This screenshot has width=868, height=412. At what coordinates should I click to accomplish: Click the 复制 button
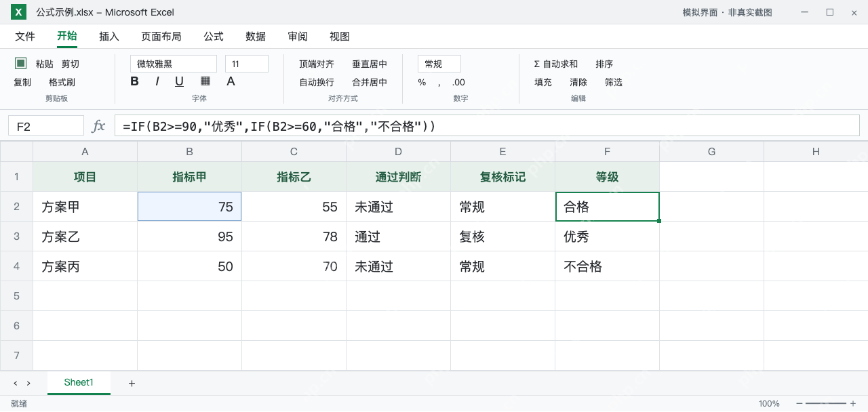coord(22,83)
